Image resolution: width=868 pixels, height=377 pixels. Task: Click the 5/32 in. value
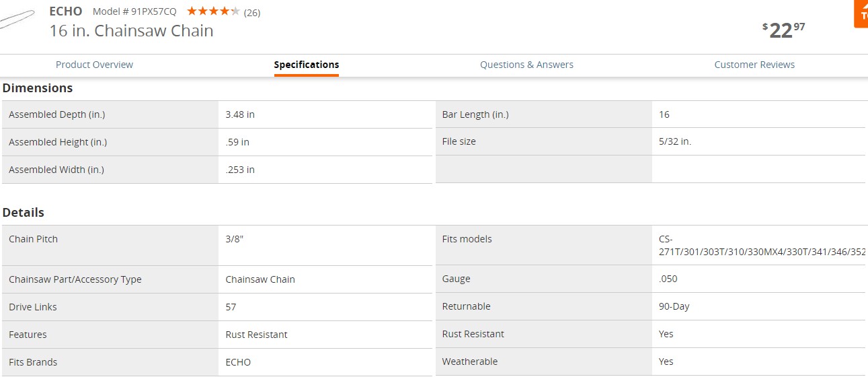click(675, 141)
